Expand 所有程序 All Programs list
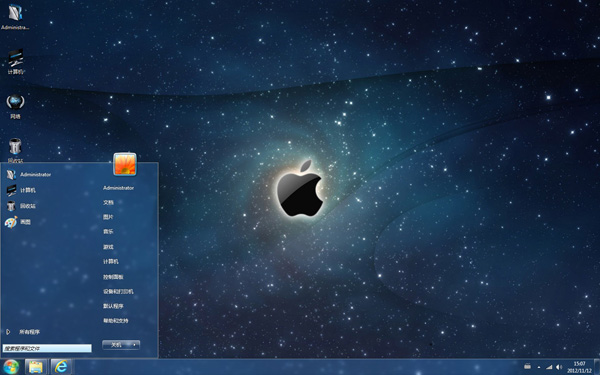 (x=23, y=332)
